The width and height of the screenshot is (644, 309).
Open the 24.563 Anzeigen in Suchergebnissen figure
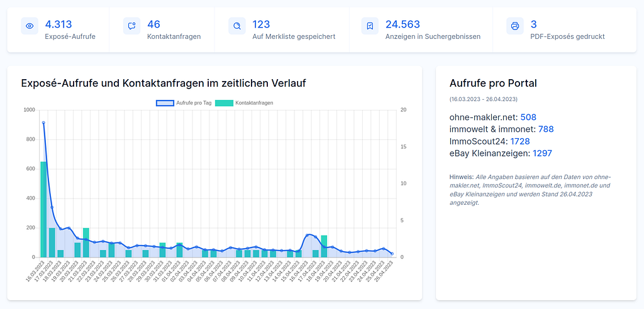[402, 24]
